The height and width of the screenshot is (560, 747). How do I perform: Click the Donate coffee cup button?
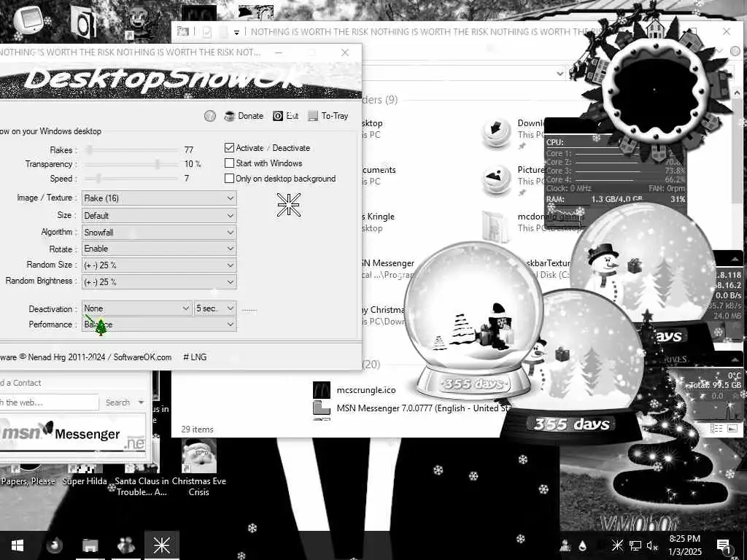click(244, 116)
